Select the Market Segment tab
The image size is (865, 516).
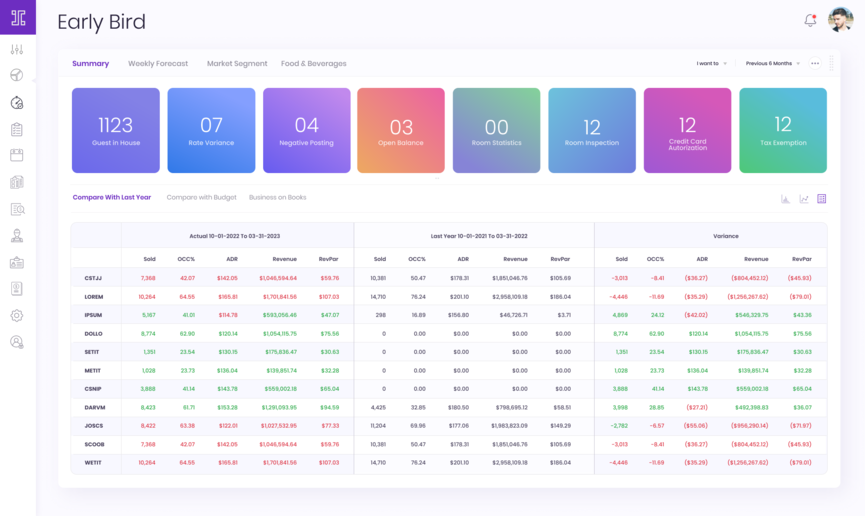[x=237, y=64]
